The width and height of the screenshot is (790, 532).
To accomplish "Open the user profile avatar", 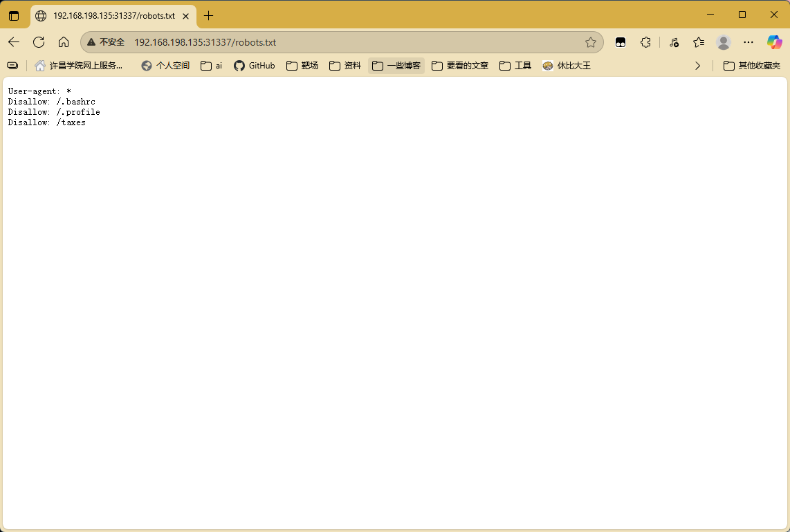I will pos(724,42).
